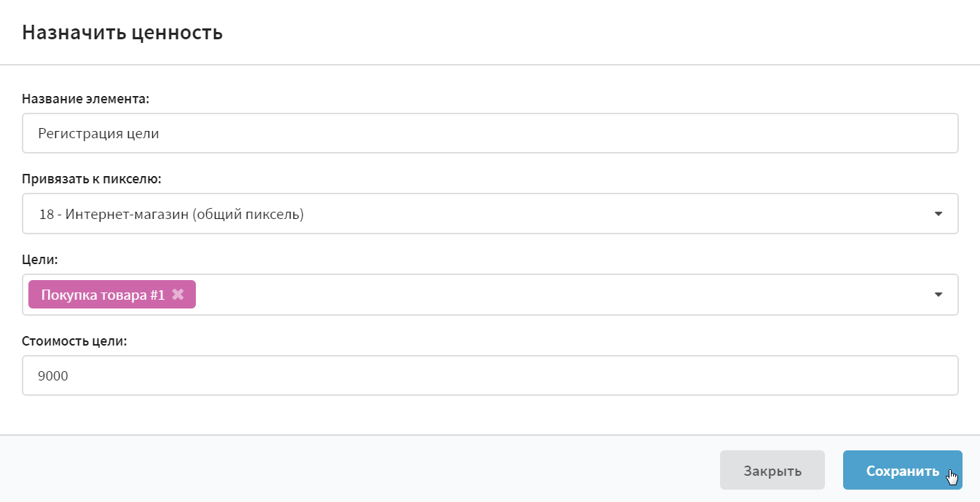The width and height of the screenshot is (980, 502).
Task: Expand the Цели dropdown arrow
Action: click(x=938, y=295)
